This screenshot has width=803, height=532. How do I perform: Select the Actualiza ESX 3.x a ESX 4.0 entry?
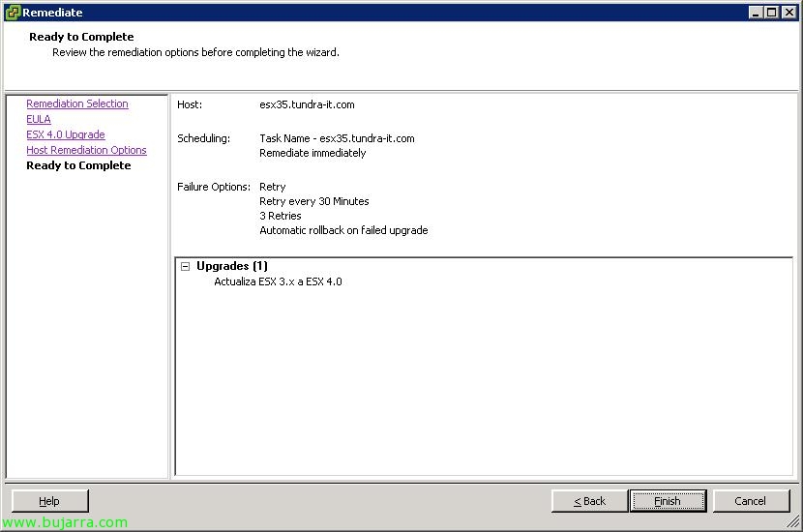tap(278, 281)
